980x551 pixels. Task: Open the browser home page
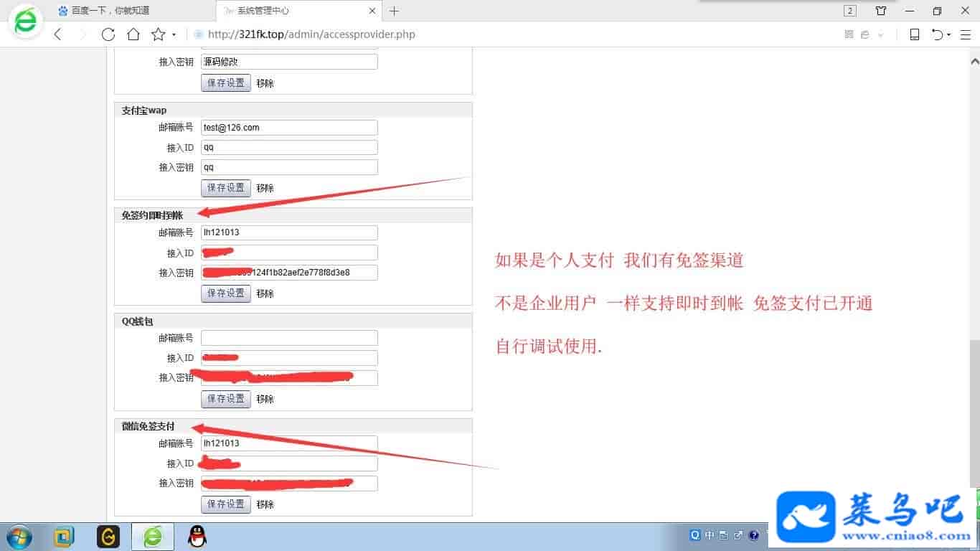click(133, 34)
